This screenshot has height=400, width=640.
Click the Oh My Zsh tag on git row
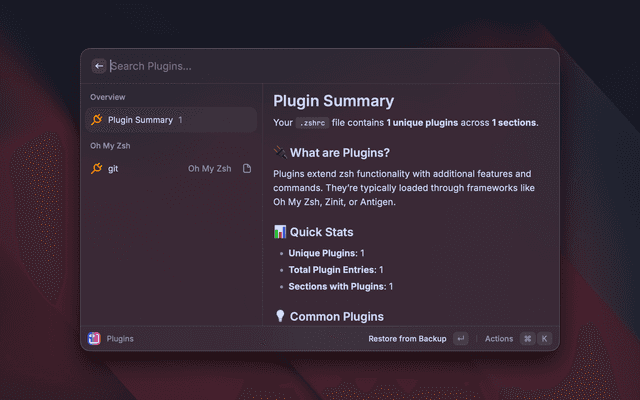(209, 168)
